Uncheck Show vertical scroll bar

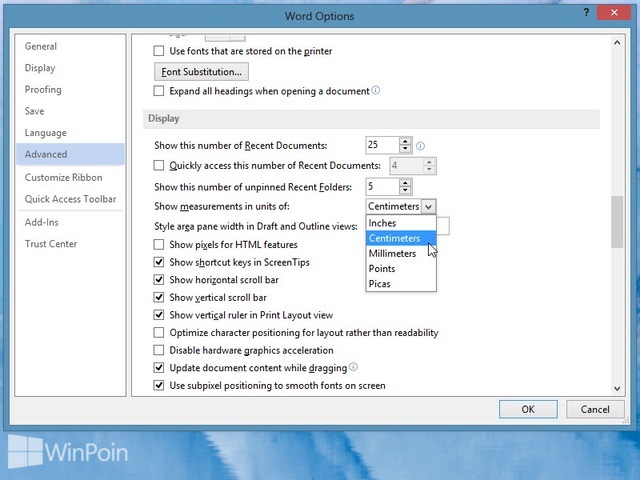(x=159, y=297)
